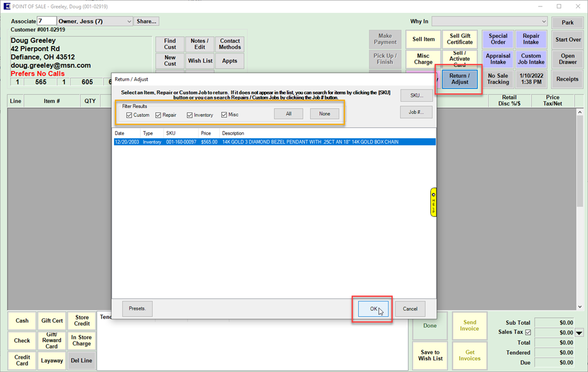Viewport: 588px width, 372px height.
Task: Click the Associate number input field
Action: [x=47, y=21]
